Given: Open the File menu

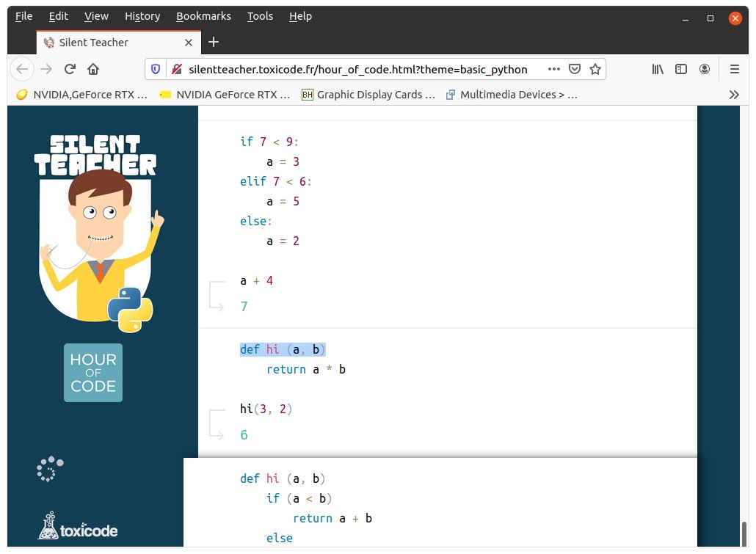Looking at the screenshot, I should (x=23, y=16).
